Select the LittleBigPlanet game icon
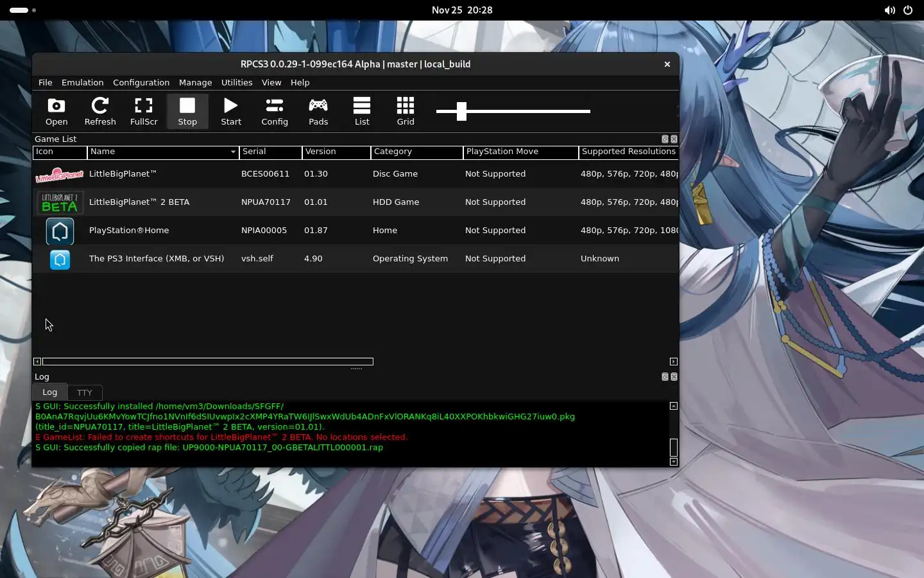The height and width of the screenshot is (578, 924). 60,174
